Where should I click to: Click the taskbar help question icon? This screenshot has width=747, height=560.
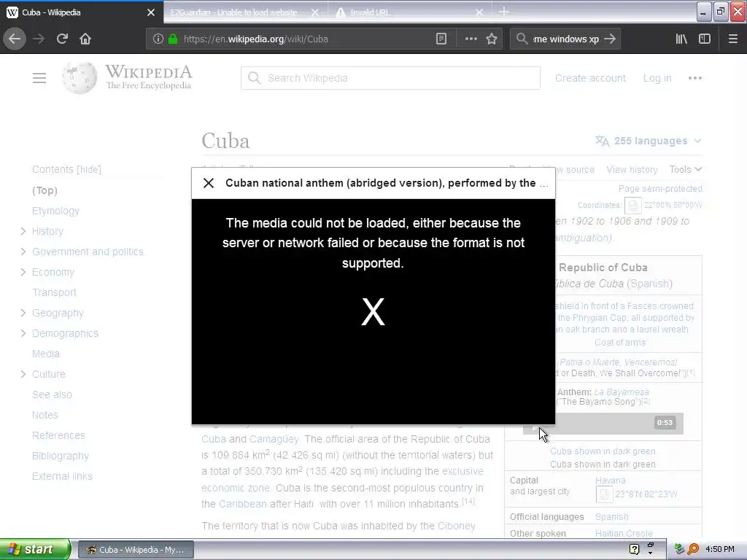tap(634, 549)
